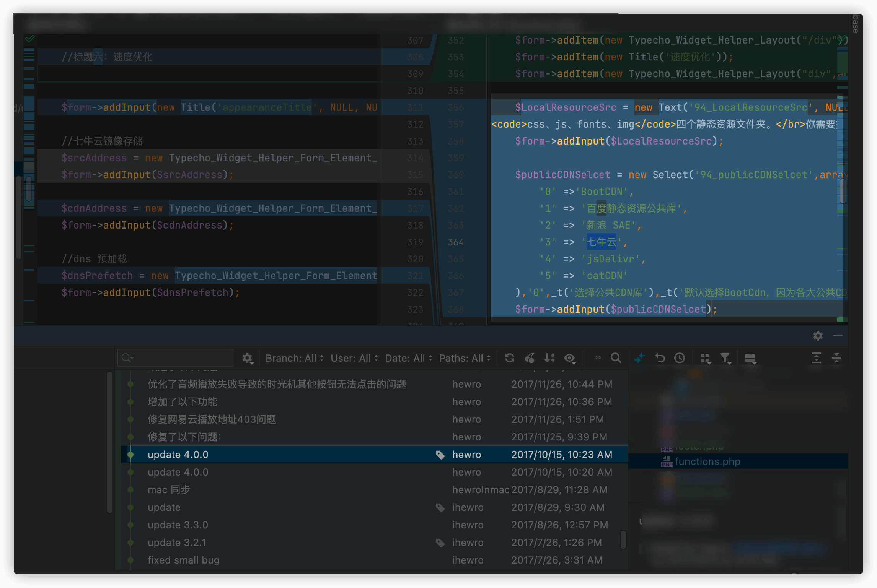Click the layout preview panel icon
The height and width of the screenshot is (588, 877).
pyautogui.click(x=750, y=358)
